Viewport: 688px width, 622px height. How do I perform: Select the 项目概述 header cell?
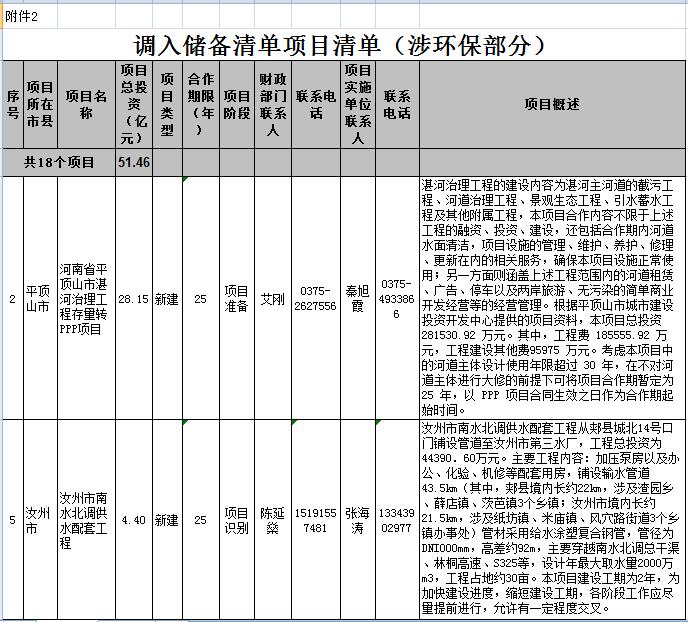[x=551, y=105]
